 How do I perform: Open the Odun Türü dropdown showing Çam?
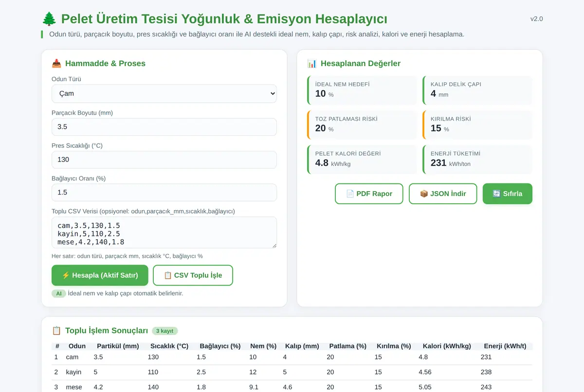pos(164,93)
